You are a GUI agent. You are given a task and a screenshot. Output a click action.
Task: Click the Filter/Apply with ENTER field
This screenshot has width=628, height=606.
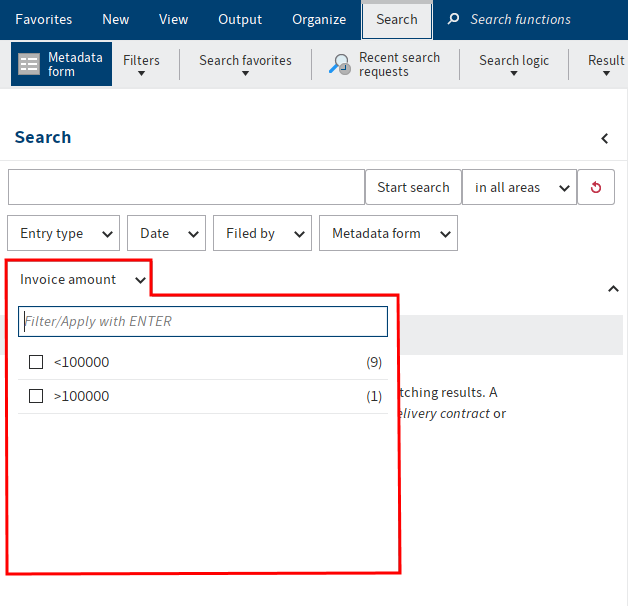pyautogui.click(x=203, y=321)
